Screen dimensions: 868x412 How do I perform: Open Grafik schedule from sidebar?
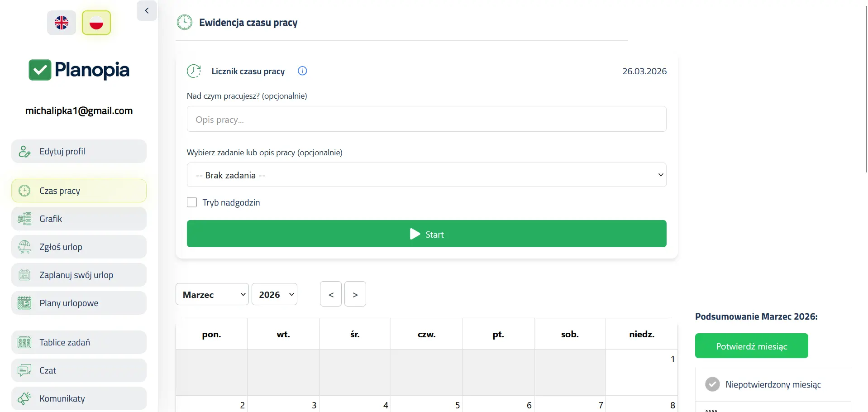79,219
